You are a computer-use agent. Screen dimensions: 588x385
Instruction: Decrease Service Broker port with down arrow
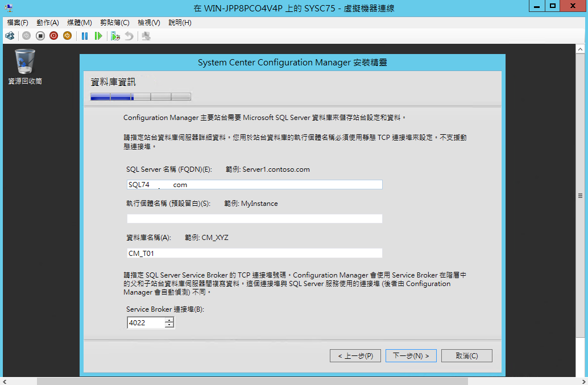pyautogui.click(x=169, y=325)
